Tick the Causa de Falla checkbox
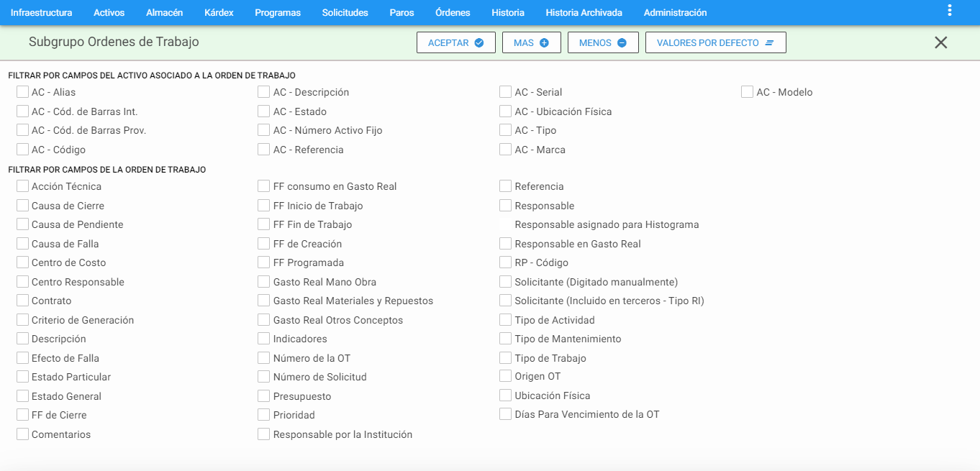Viewport: 980px width, 471px height. pyautogui.click(x=22, y=244)
